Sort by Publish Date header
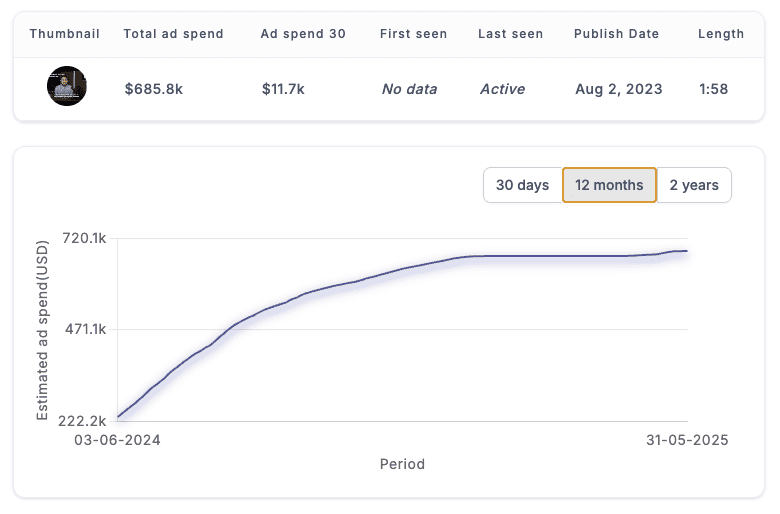The height and width of the screenshot is (514, 780). [616, 34]
